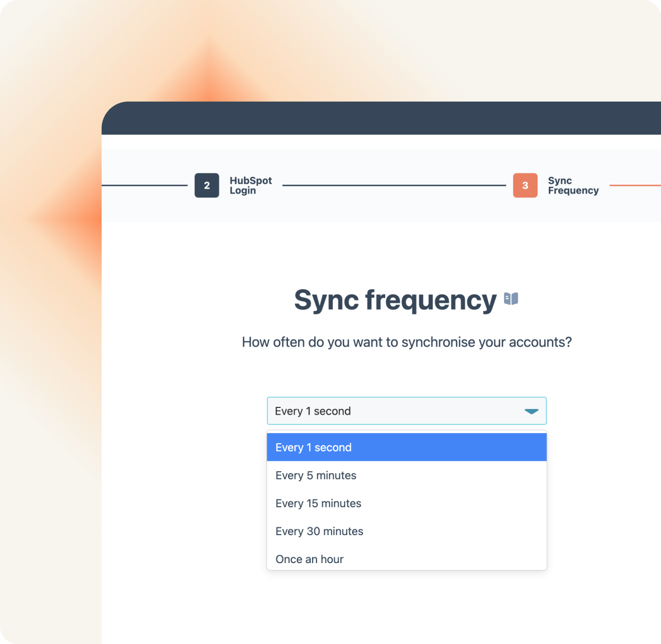661x644 pixels.
Task: Click "Every 1 second" text in the closed select field
Action: [313, 411]
